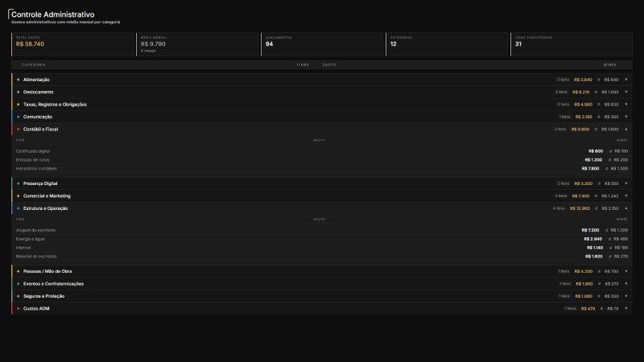Click the Presença Digital green dot

tap(18, 183)
